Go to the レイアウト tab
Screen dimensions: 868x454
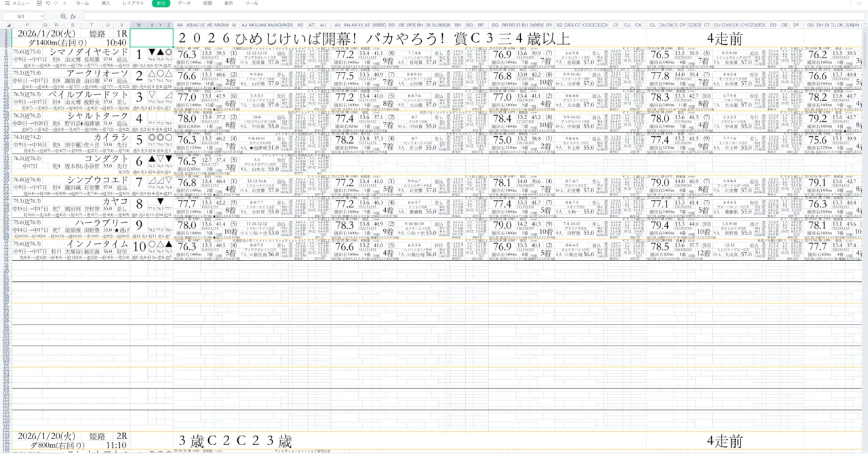[x=133, y=3]
